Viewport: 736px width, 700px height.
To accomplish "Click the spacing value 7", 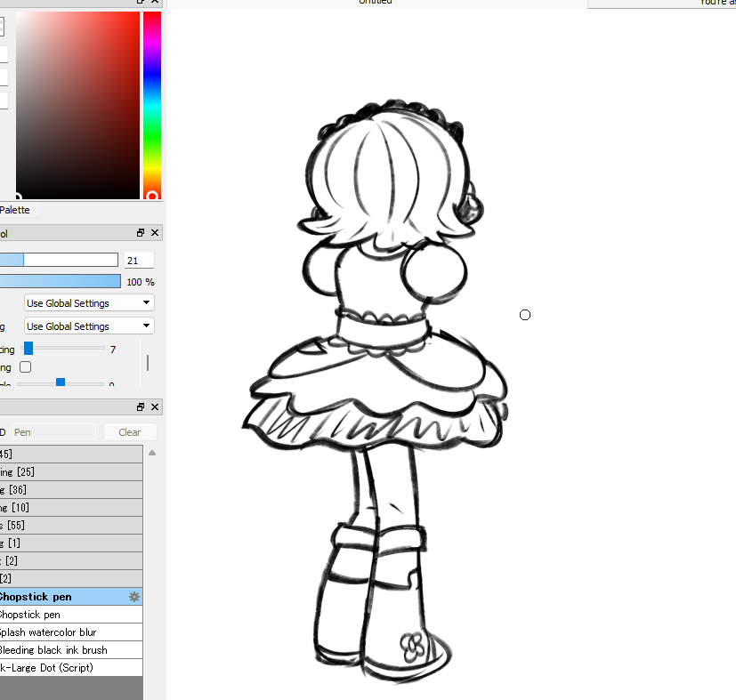I will tap(113, 350).
